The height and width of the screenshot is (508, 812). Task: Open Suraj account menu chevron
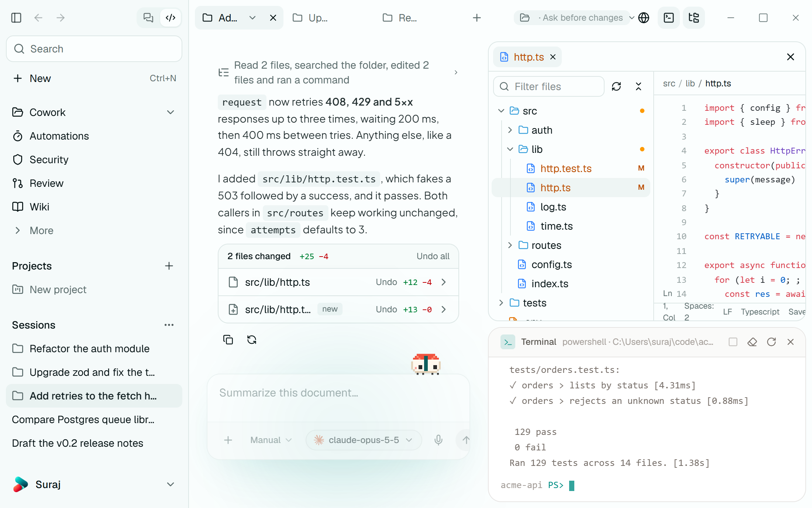pyautogui.click(x=171, y=484)
